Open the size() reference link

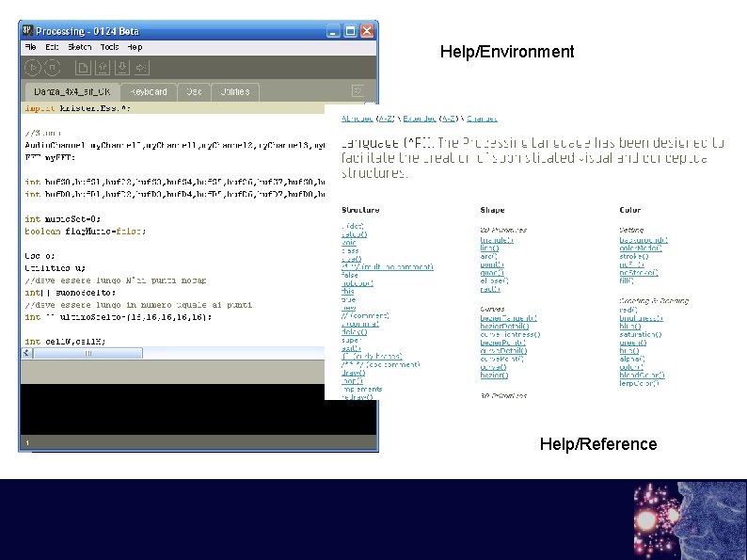[x=352, y=259]
